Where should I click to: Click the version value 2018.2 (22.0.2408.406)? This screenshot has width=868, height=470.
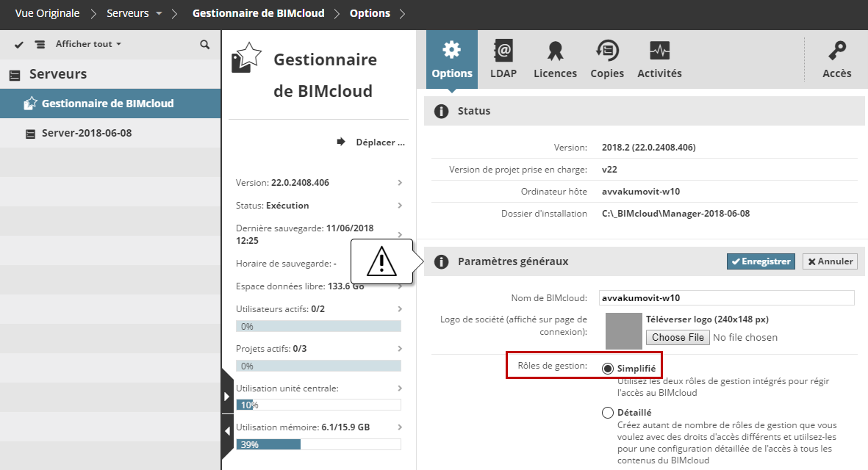[x=649, y=147]
